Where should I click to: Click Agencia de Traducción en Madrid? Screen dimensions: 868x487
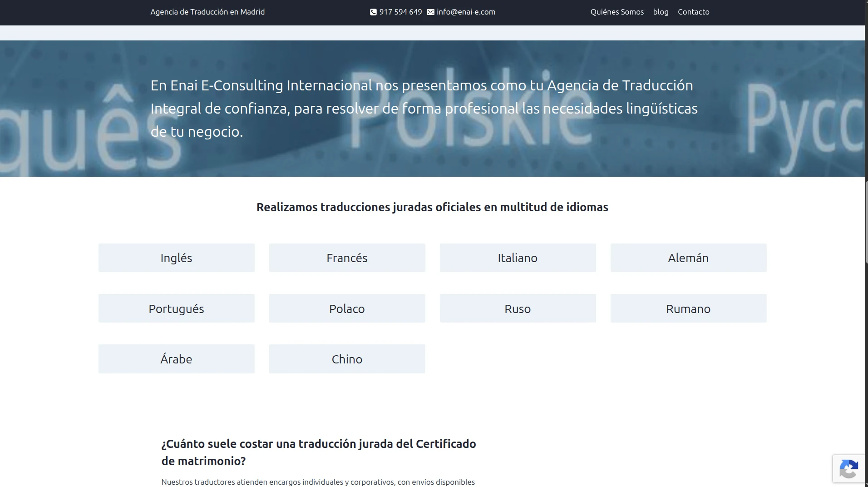(207, 12)
